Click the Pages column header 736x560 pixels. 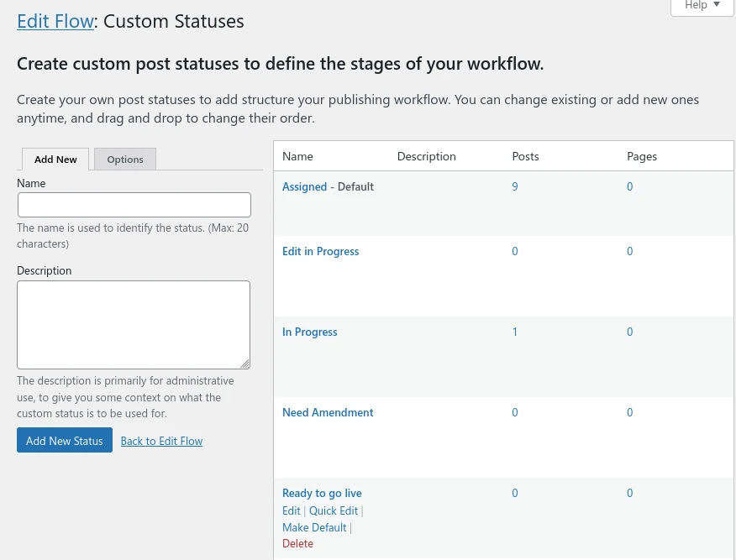[642, 155]
